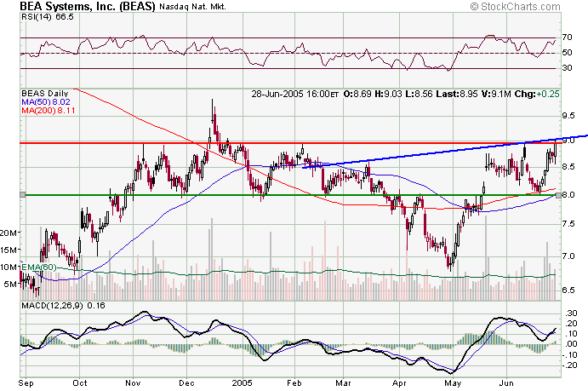Viewport: 588px width, 391px height.
Task: Click the 8.5 price axis label
Action: pyautogui.click(x=568, y=167)
